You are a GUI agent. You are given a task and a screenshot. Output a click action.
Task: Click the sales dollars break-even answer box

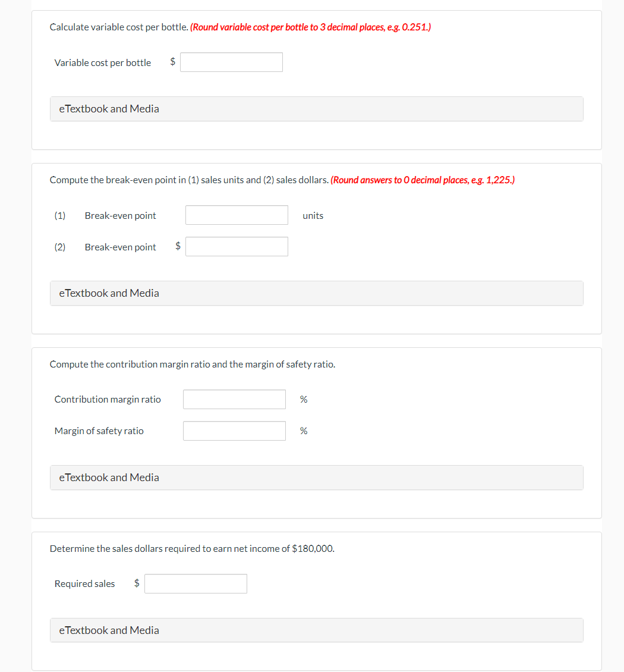point(237,246)
